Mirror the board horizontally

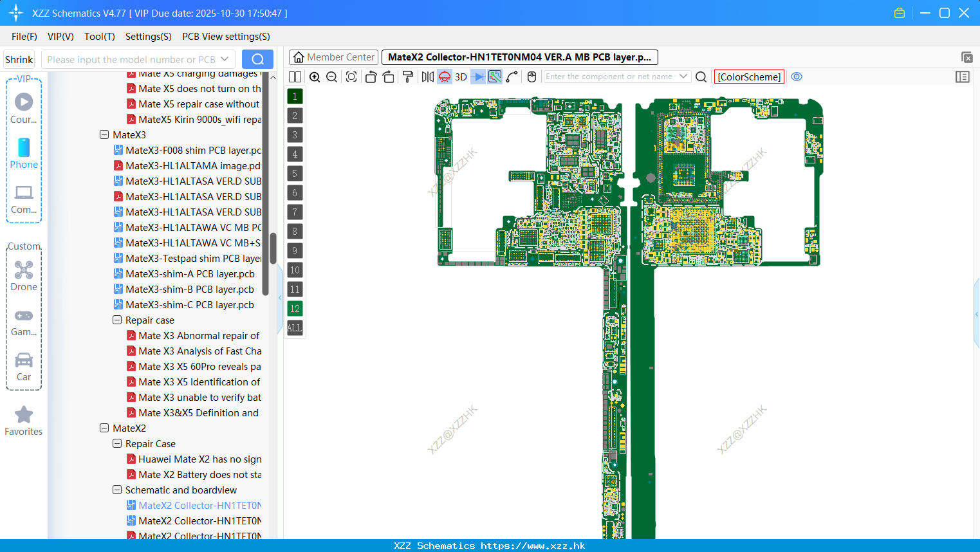tap(428, 77)
